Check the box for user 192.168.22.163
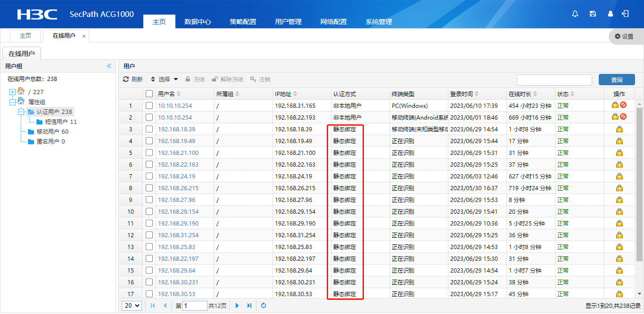Viewport: 644px width, 314px height. pyautogui.click(x=149, y=164)
